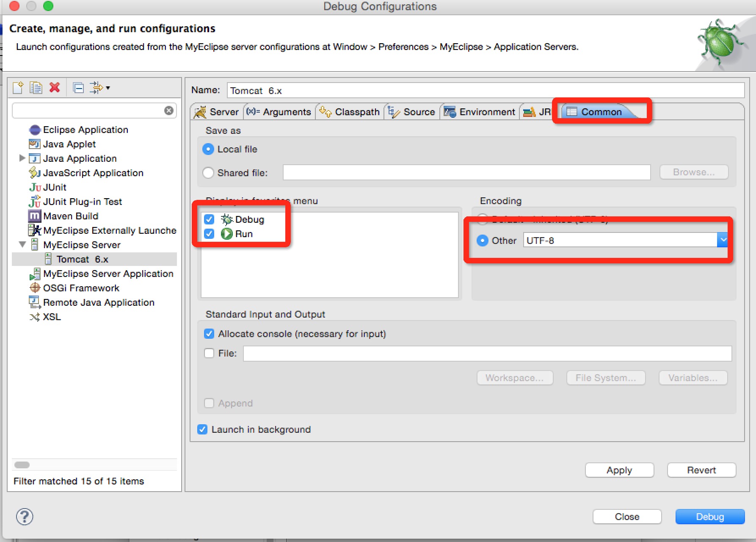
Task: Select the Local file radio button
Action: 208,149
